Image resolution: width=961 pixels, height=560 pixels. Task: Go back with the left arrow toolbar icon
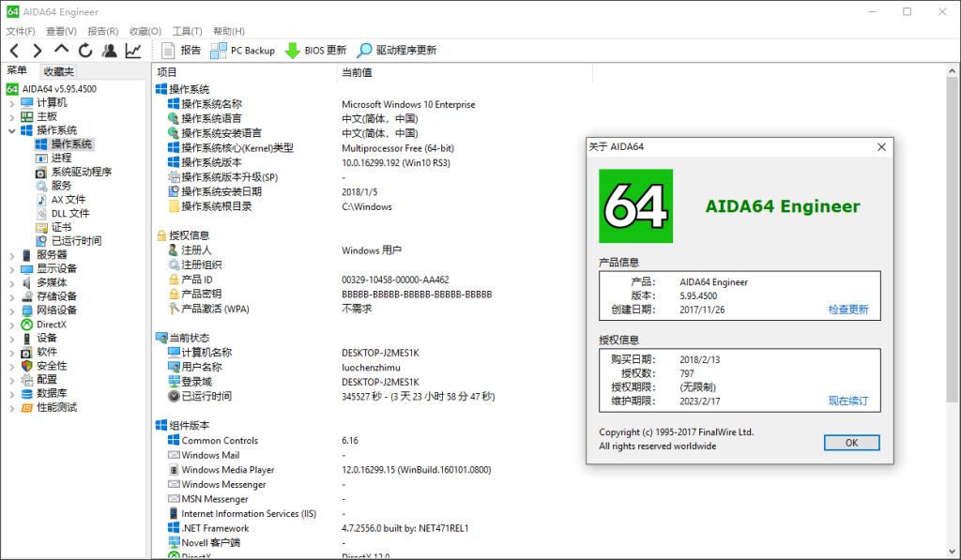point(15,51)
